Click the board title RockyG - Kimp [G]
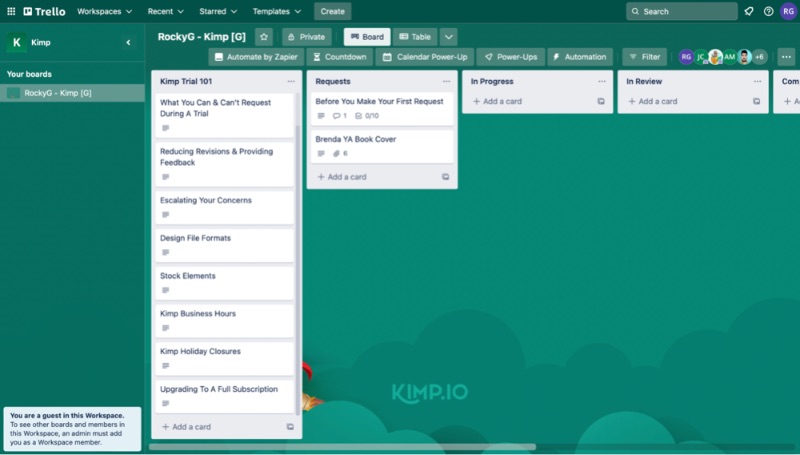Viewport: 800px width, 455px height. 202,37
